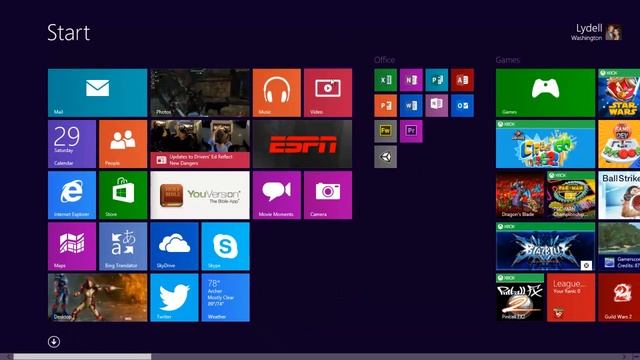Click the Office group heading
Viewport: 640px width, 360px height.
(x=384, y=60)
